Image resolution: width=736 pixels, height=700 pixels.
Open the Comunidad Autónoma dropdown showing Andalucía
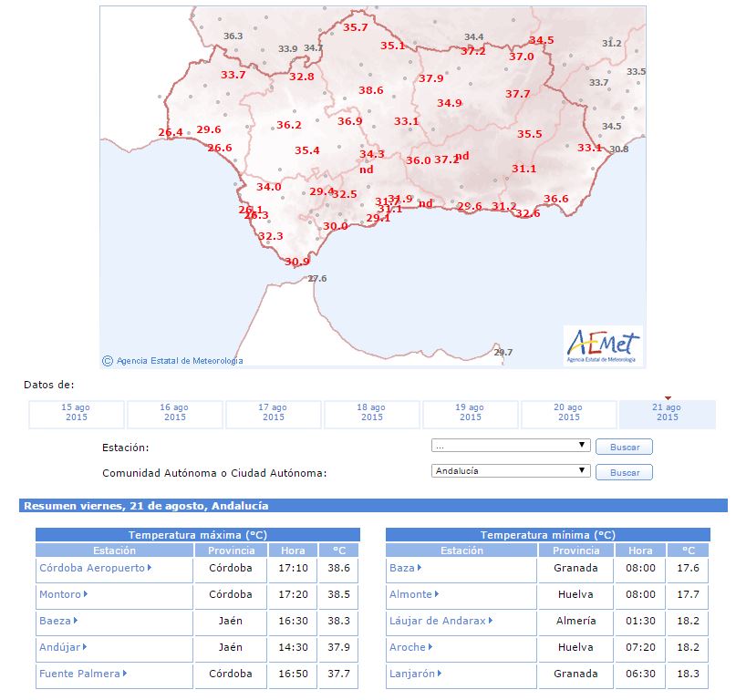pyautogui.click(x=511, y=471)
